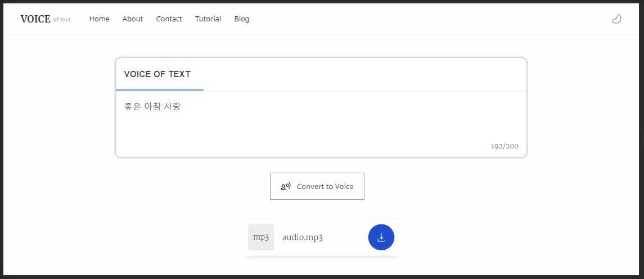Click the speaker icon on the Convert button
This screenshot has width=644, height=279.
click(286, 186)
